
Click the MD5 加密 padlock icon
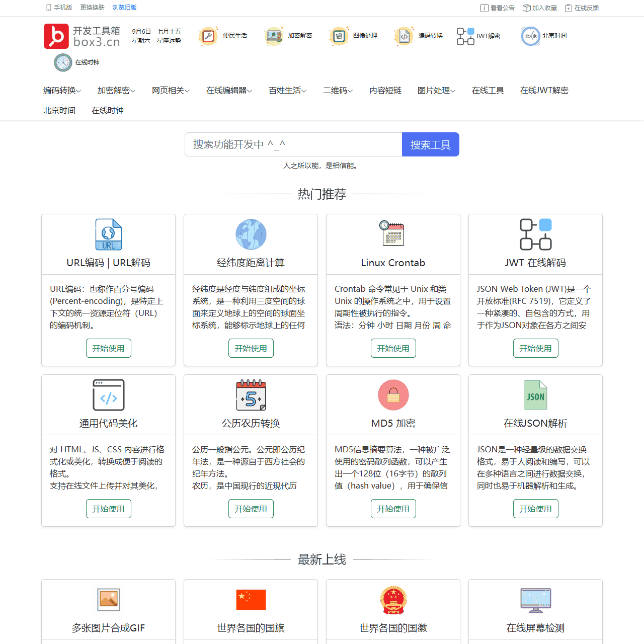point(393,394)
